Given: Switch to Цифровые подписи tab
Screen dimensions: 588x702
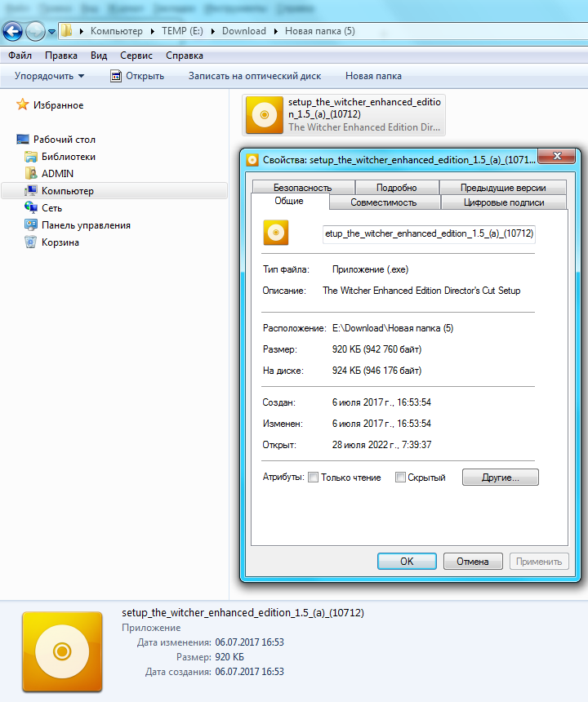Looking at the screenshot, I should tap(504, 202).
